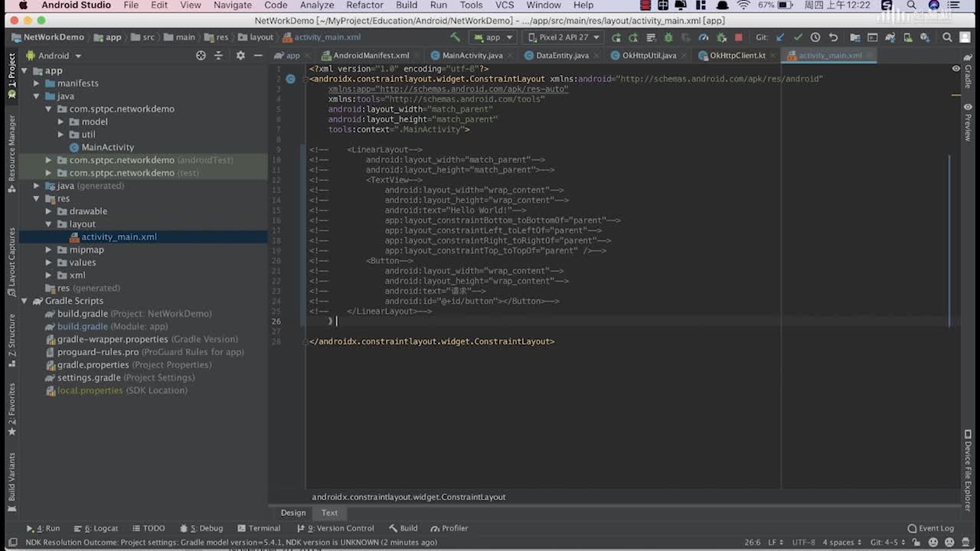Expand the model package arrow
980x551 pixels.
(61, 122)
